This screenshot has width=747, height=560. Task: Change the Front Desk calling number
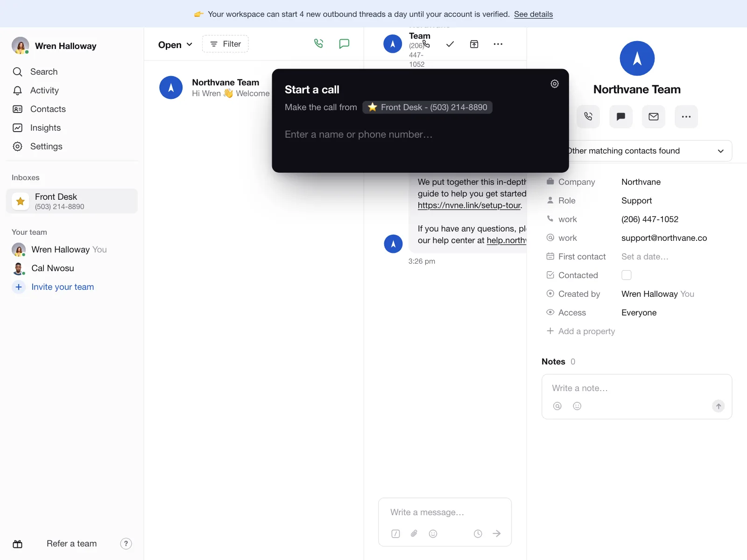(x=427, y=107)
